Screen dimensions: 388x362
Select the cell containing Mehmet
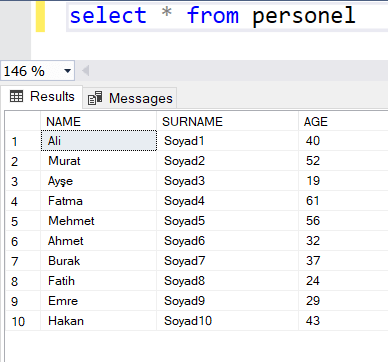tap(99, 221)
